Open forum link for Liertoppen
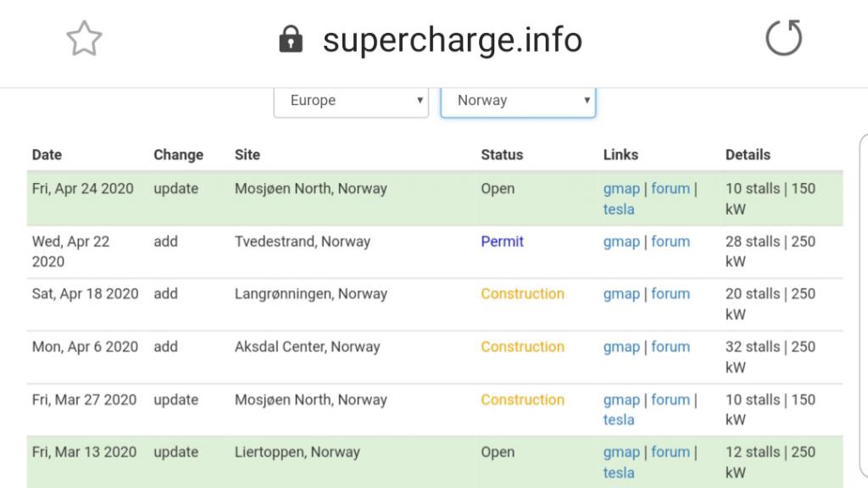The height and width of the screenshot is (488, 868). [x=670, y=452]
